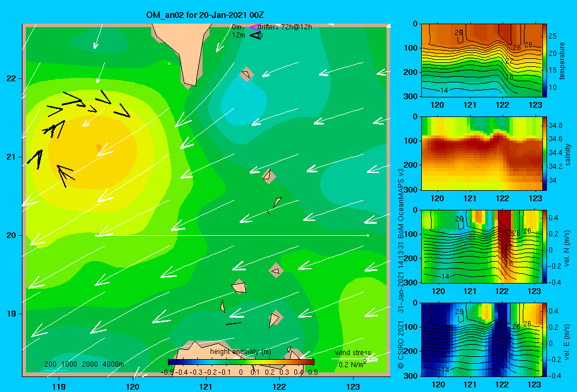
Task: Click the orange triangle at the warm eddy centre
Action: [99, 148]
